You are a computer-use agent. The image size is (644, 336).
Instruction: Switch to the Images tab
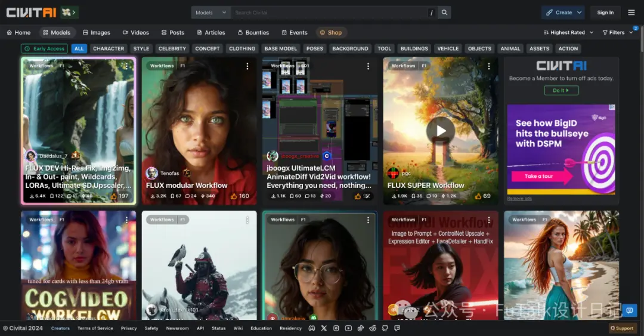point(97,32)
